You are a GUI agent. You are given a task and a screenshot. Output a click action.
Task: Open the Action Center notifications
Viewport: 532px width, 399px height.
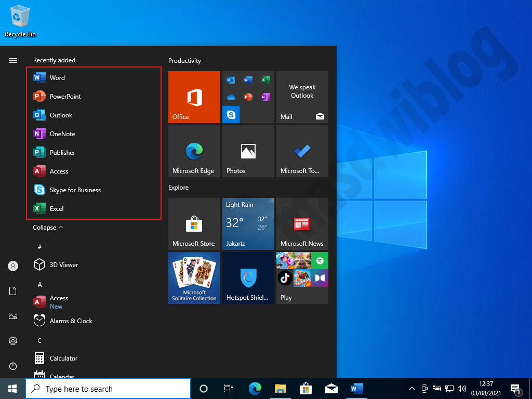tap(516, 389)
